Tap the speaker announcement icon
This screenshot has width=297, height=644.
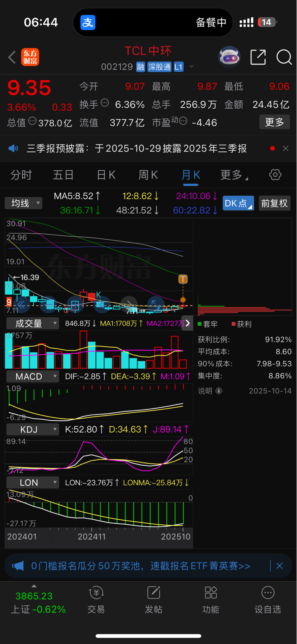pos(14,149)
